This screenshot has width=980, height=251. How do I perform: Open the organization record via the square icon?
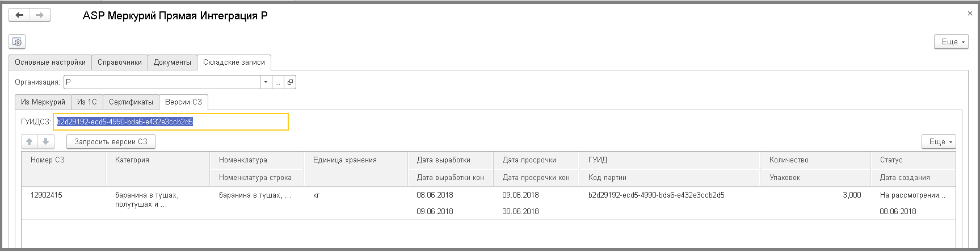tap(290, 82)
